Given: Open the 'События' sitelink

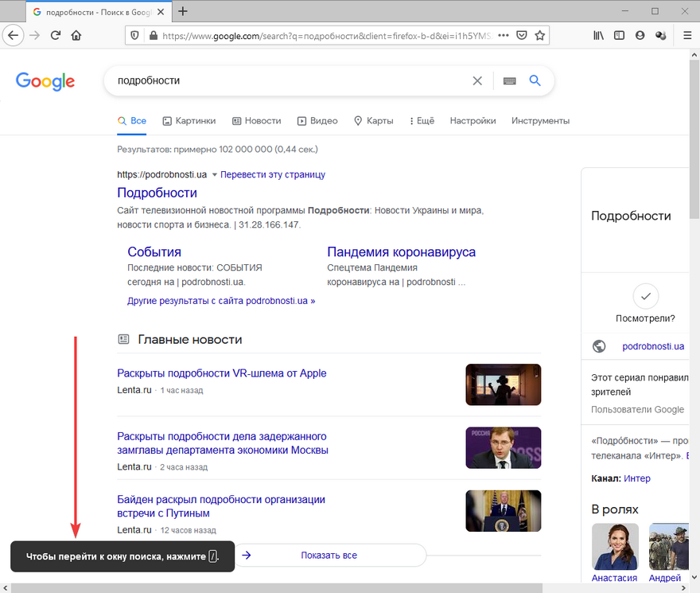Looking at the screenshot, I should click(154, 252).
